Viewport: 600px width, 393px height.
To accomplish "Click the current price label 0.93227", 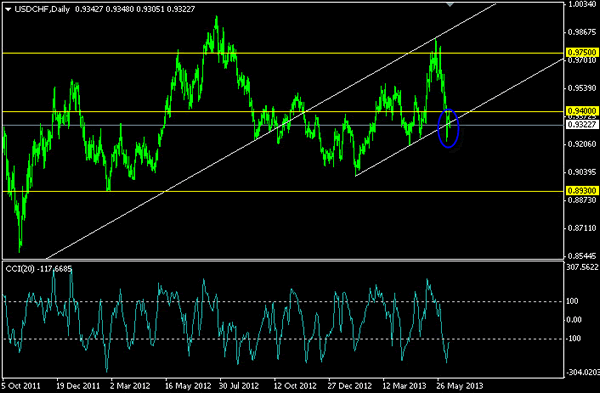I will coord(582,125).
